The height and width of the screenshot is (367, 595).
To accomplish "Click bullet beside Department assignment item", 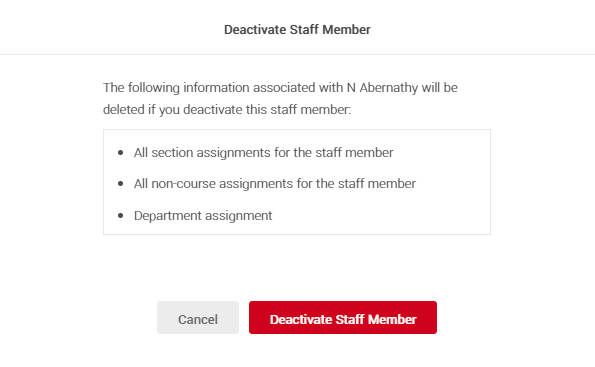I will point(121,216).
